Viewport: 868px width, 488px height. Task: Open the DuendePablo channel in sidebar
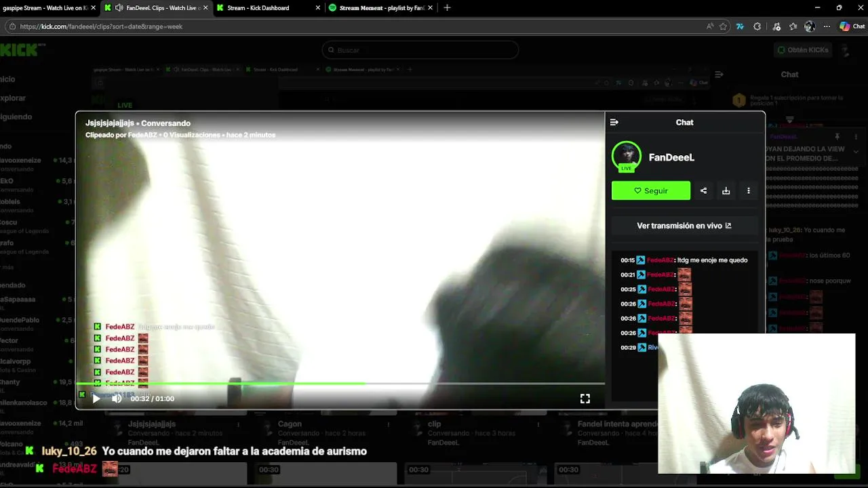(37, 323)
